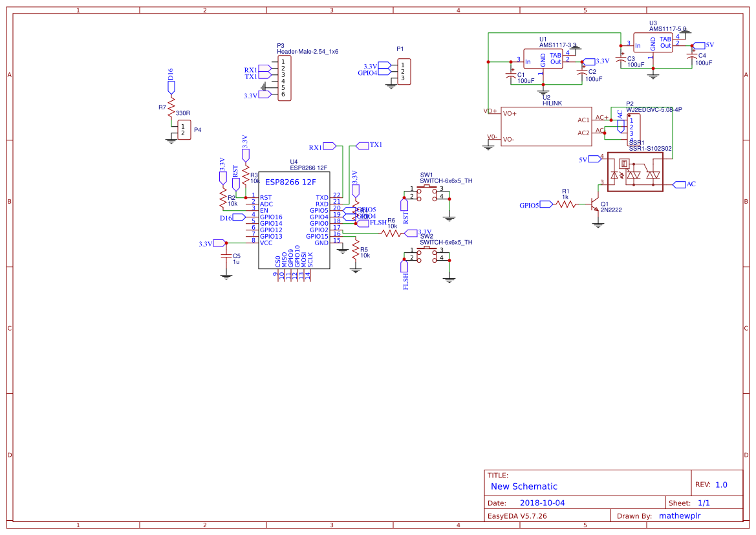This screenshot has width=756, height=535.
Task: Click the Header-Male-2.54_1x6 connector P3
Action: [x=283, y=78]
